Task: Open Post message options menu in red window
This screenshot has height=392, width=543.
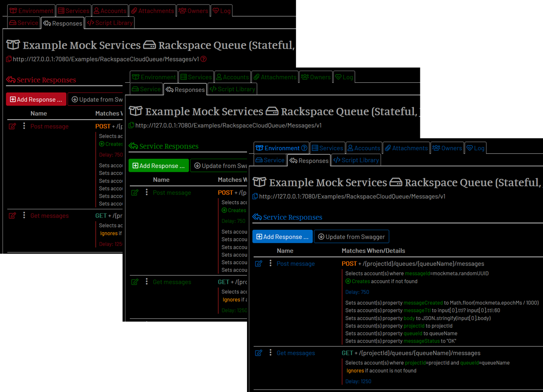Action: click(x=24, y=126)
